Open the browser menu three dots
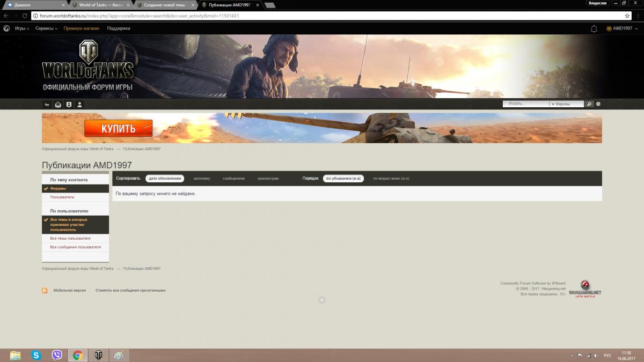This screenshot has height=362, width=644. (638, 16)
